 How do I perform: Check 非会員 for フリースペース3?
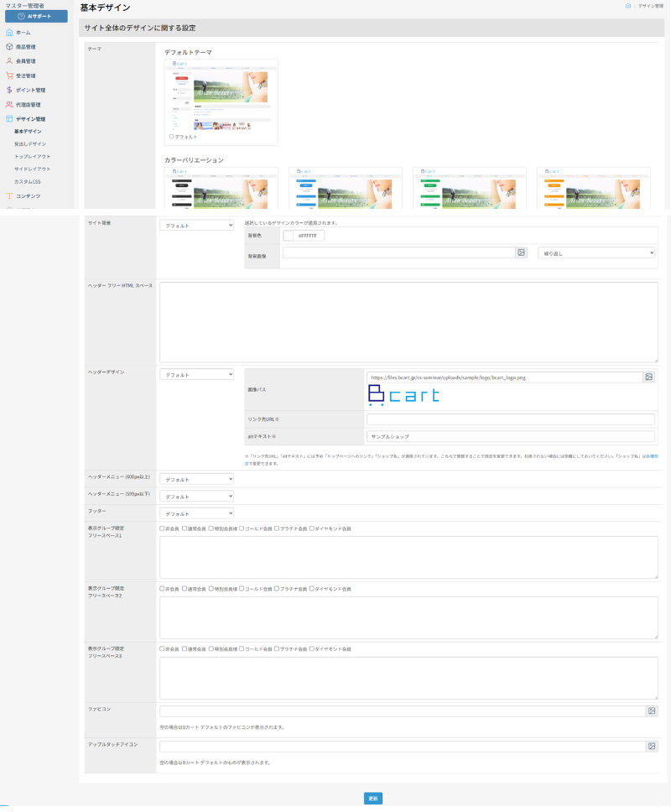click(x=162, y=649)
